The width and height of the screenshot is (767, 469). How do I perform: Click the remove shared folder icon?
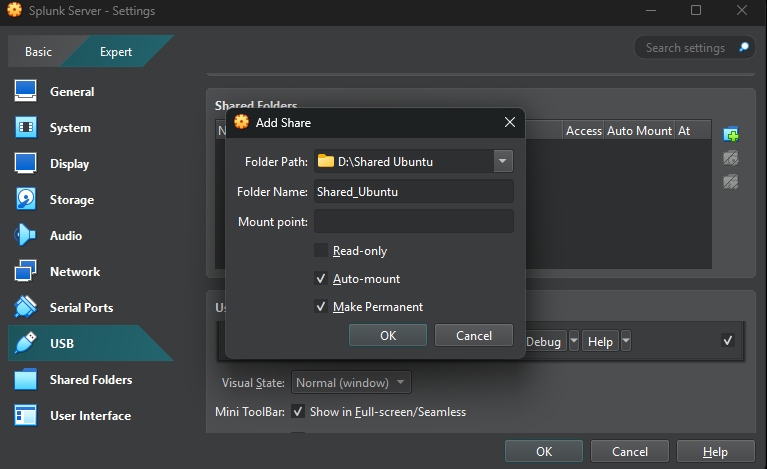click(731, 182)
